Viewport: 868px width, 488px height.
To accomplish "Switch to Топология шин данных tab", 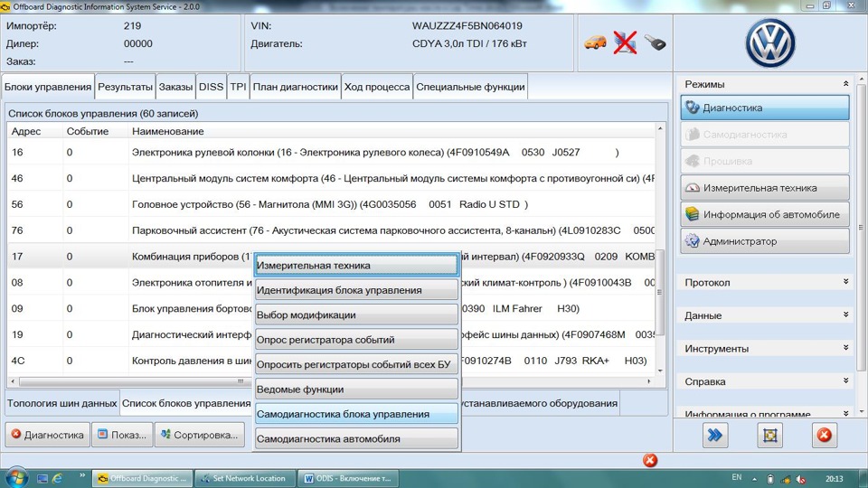I will (62, 403).
